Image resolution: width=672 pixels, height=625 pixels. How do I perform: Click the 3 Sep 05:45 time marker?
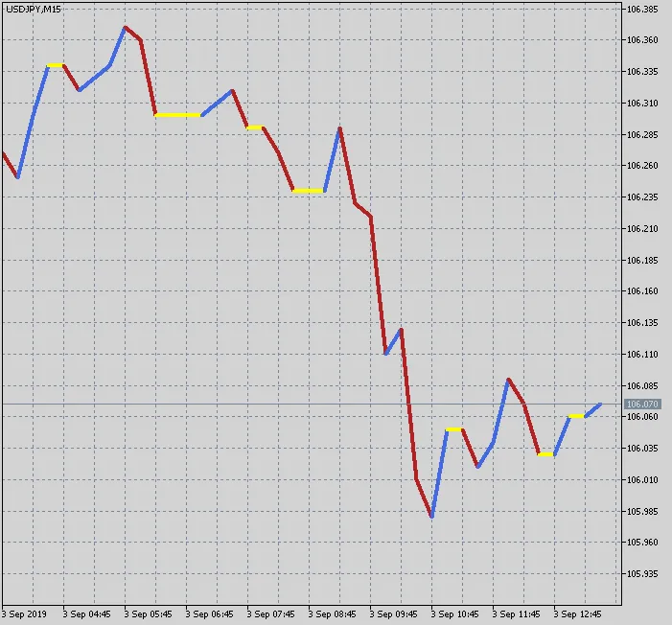click(x=148, y=613)
